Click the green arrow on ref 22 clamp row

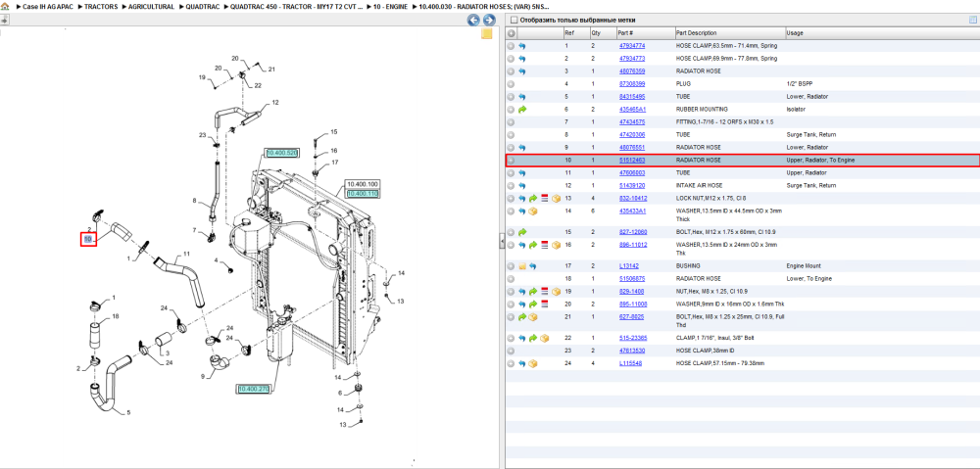click(533, 338)
